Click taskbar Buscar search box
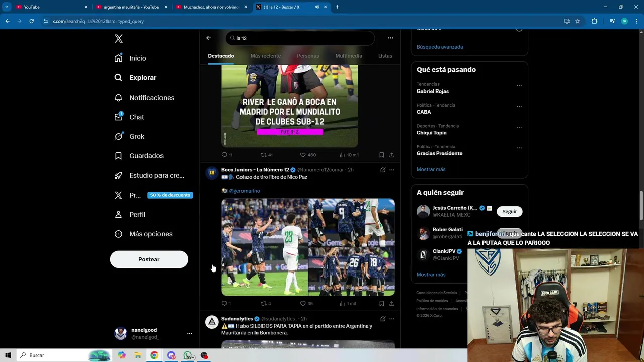This screenshot has height=362, width=644. click(x=63, y=355)
